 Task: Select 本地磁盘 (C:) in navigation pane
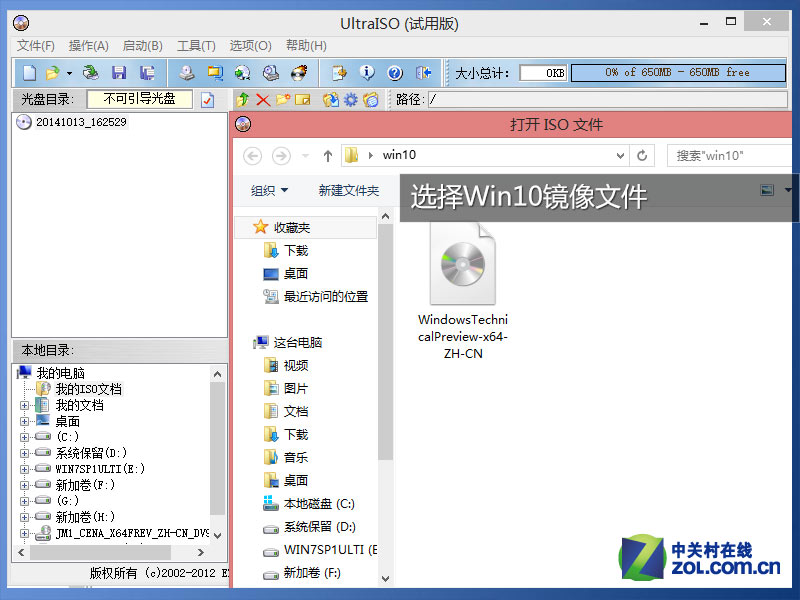tap(319, 504)
